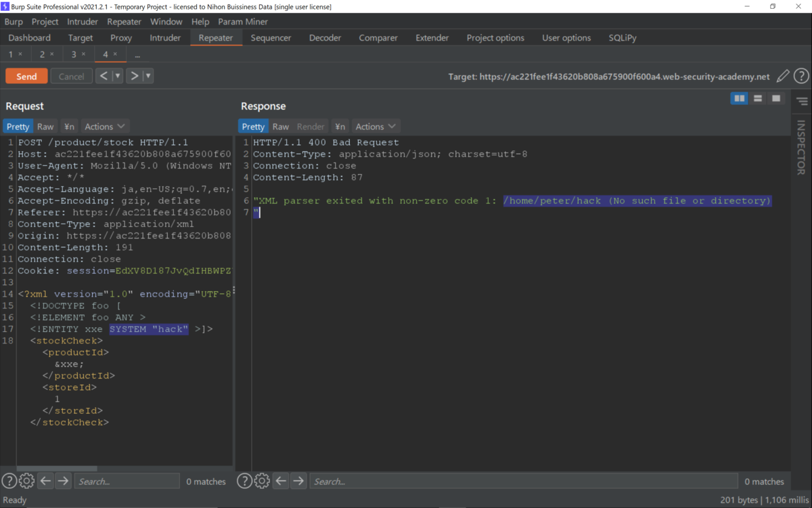Switch to the Project options tab
Screen dimensions: 812x508
tap(495, 38)
